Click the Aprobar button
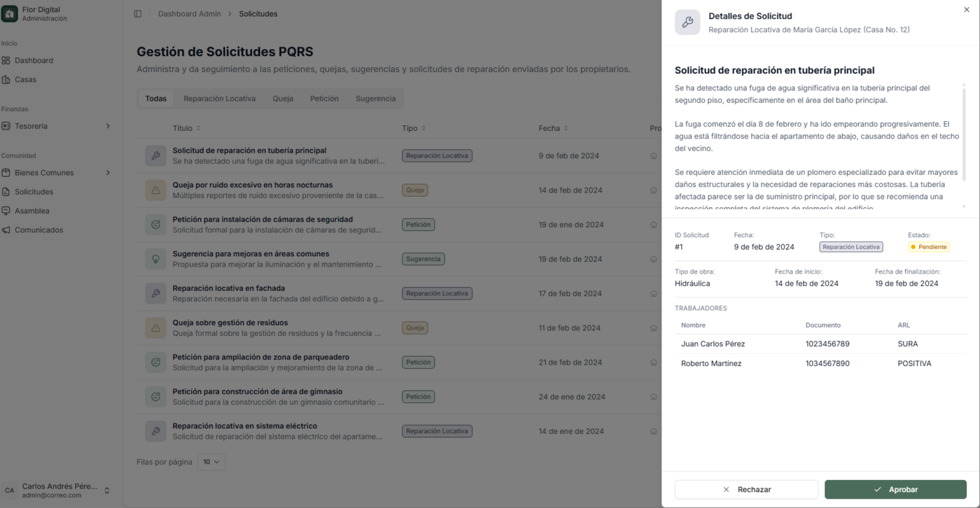980x508 pixels. 895,489
